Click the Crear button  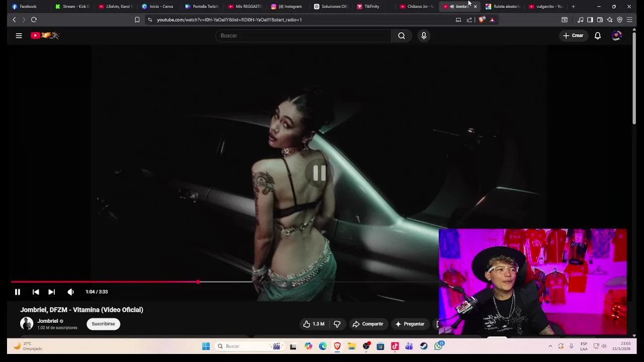tap(573, 36)
